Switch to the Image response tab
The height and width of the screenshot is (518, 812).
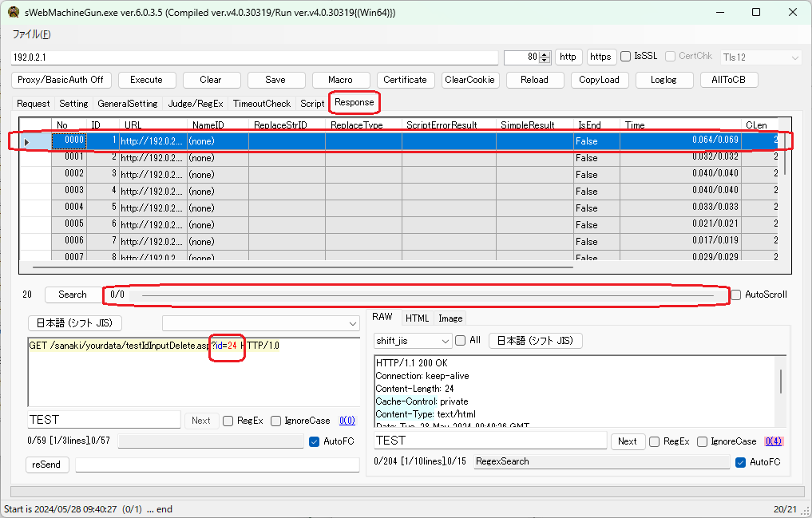(450, 318)
